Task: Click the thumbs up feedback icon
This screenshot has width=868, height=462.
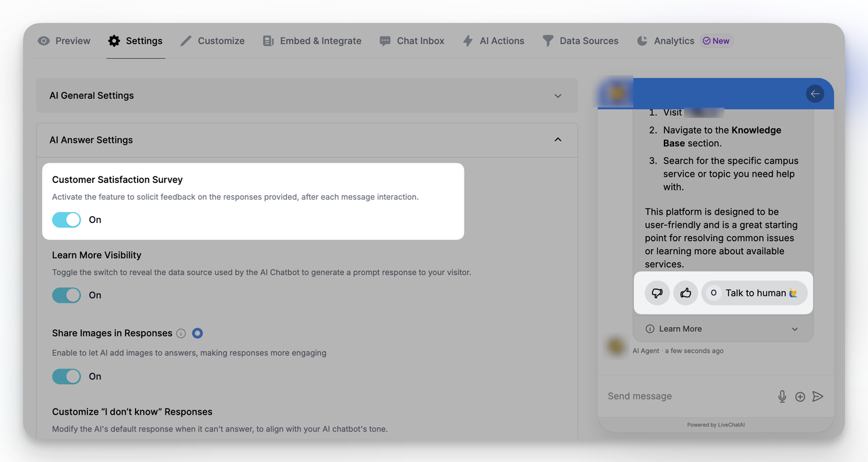Action: 686,293
